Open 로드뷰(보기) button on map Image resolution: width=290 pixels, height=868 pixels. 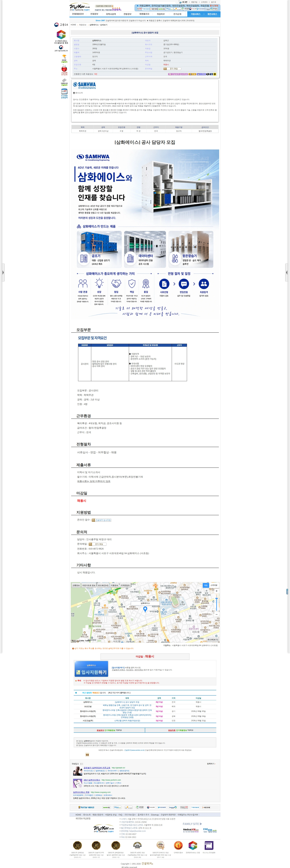pos(213,639)
